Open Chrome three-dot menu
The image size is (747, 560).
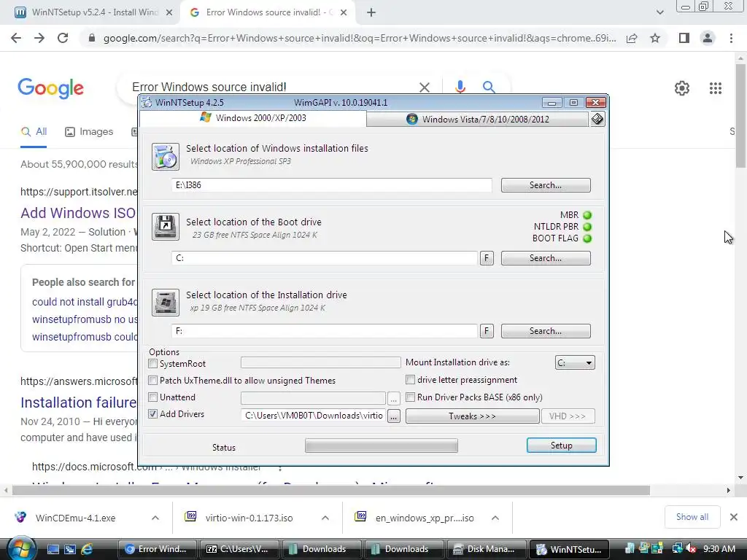[x=731, y=38]
